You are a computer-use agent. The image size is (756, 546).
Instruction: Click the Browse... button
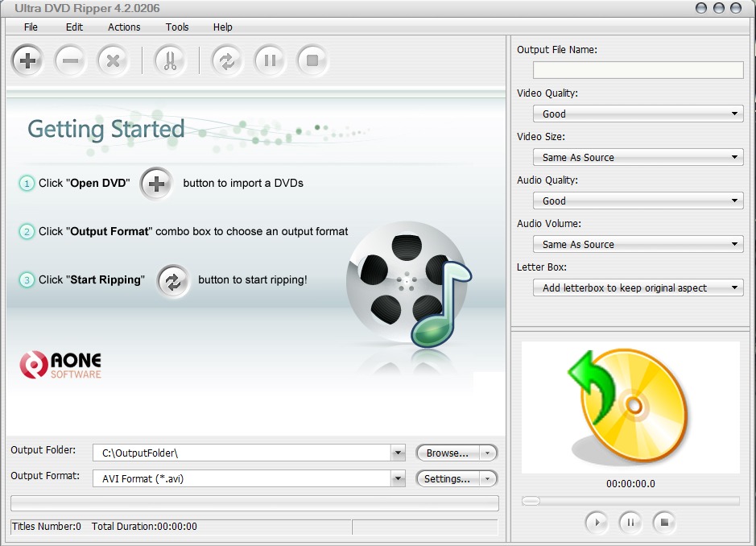click(x=448, y=453)
